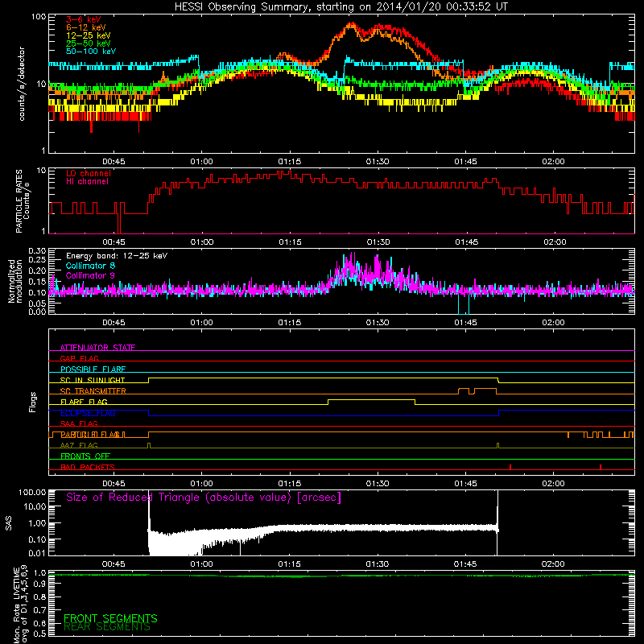
Task: Click the 01:15 tick under particle rates plot
Action: tap(290, 242)
